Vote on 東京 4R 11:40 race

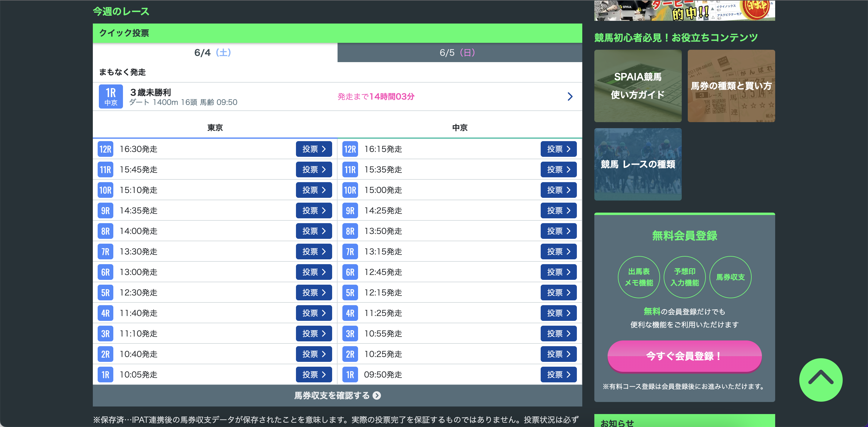[x=314, y=313]
